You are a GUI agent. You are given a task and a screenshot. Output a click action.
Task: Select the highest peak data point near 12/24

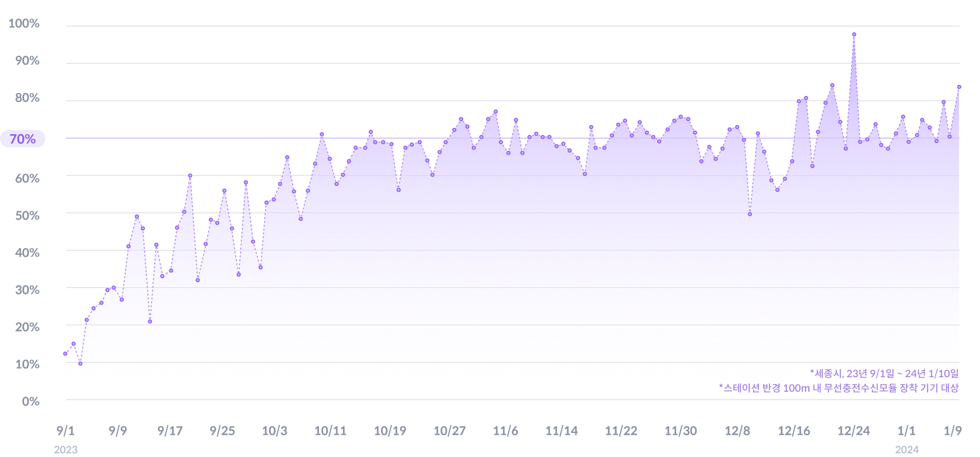pyautogui.click(x=854, y=34)
